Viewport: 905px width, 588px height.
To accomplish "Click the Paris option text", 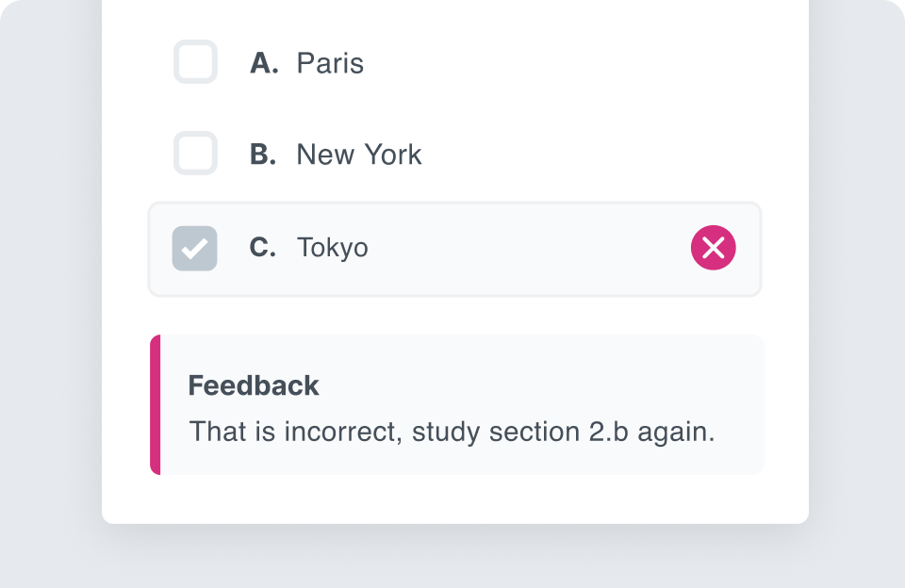I will click(330, 63).
